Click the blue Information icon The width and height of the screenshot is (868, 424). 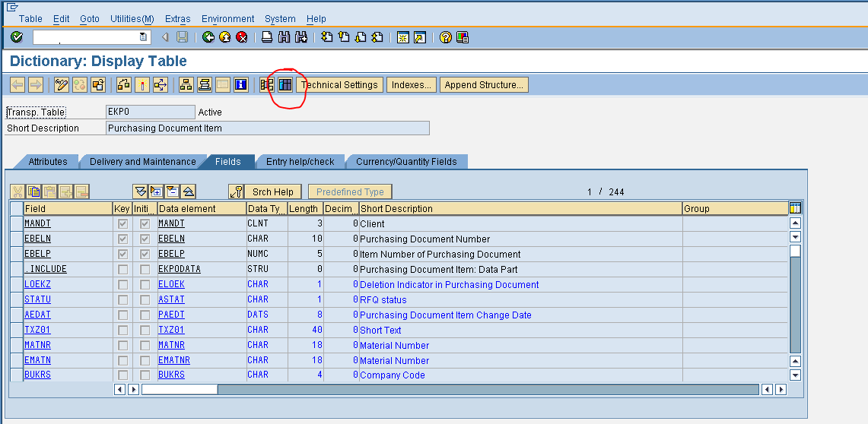coord(241,84)
